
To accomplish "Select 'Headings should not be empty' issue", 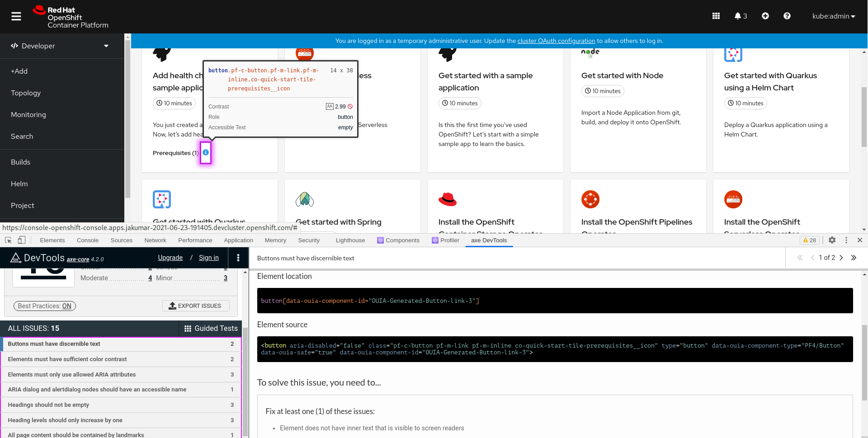I will (x=121, y=405).
